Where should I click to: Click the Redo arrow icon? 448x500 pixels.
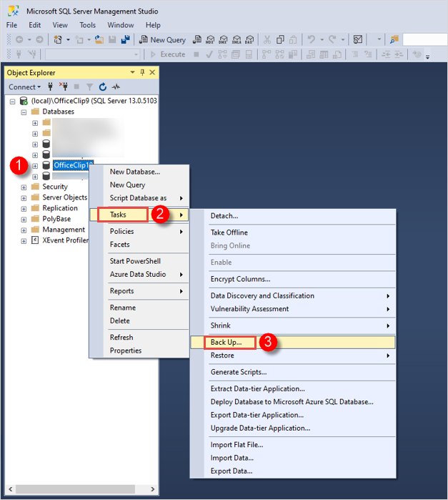pyautogui.click(x=332, y=39)
